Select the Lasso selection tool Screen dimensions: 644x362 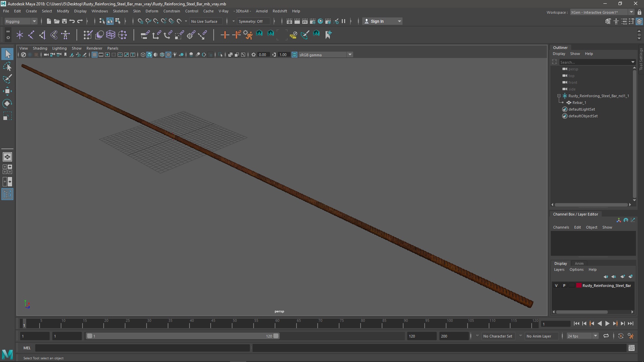[7, 66]
